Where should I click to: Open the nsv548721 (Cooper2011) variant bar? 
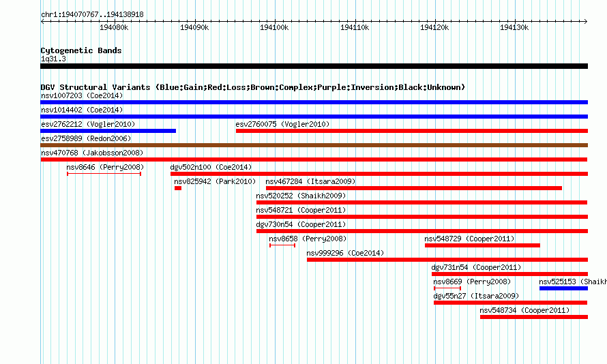pos(422,217)
